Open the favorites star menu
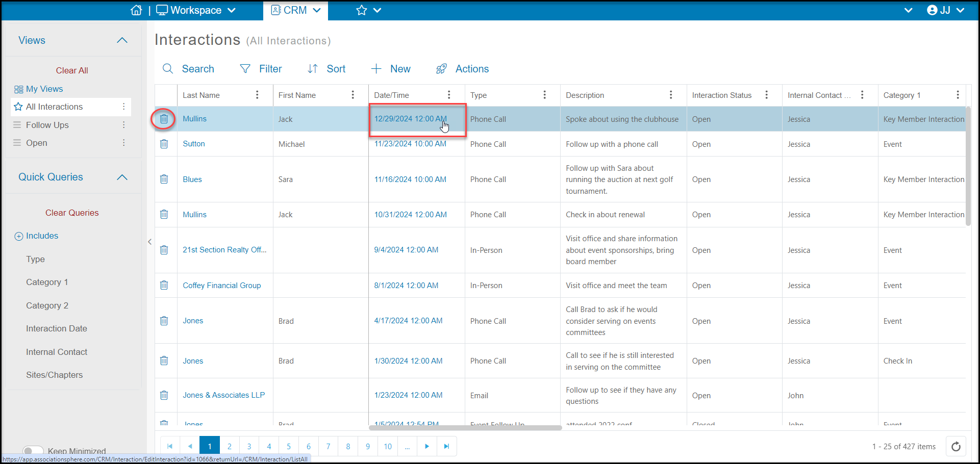980x464 pixels. coord(368,10)
